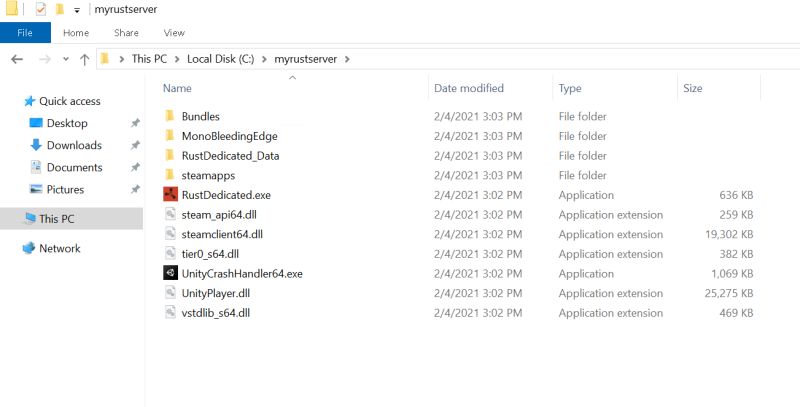The width and height of the screenshot is (800, 407).
Task: Select the RustDedicated_Data folder icon
Action: tap(170, 155)
